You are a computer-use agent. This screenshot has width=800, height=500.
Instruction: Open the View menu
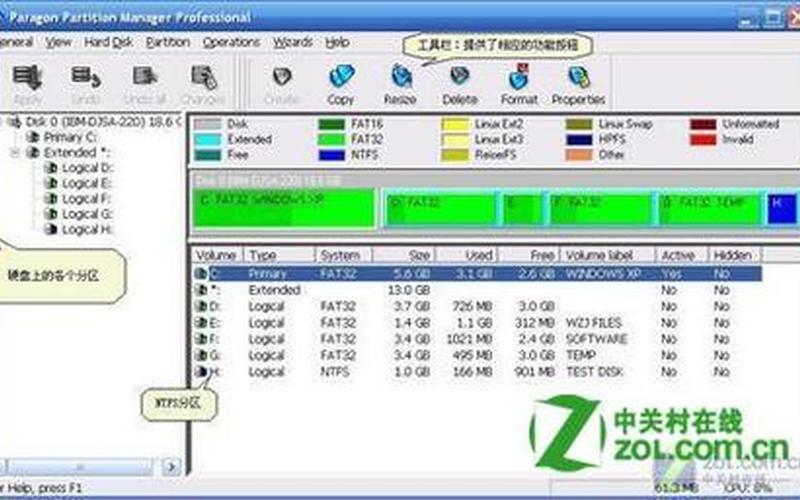coord(58,42)
